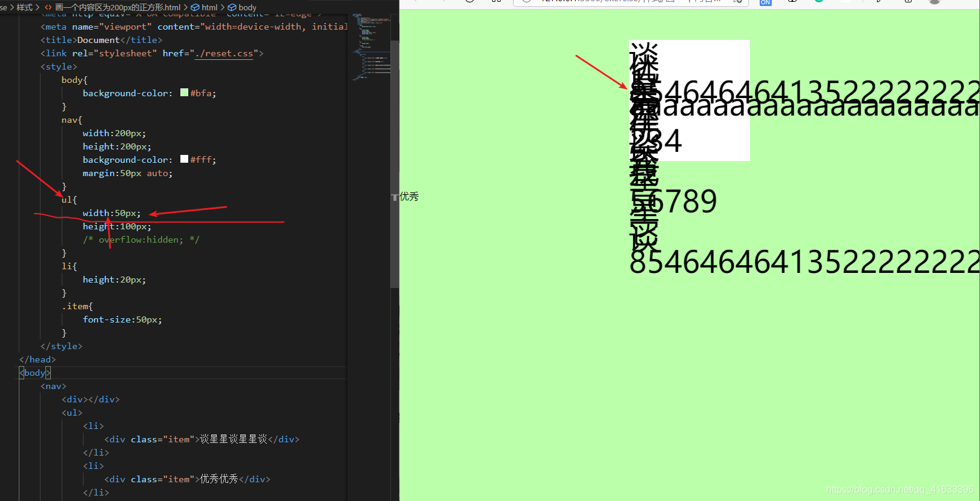
Task: Click the item div containing 谈星星谈星星谈
Action: point(202,439)
